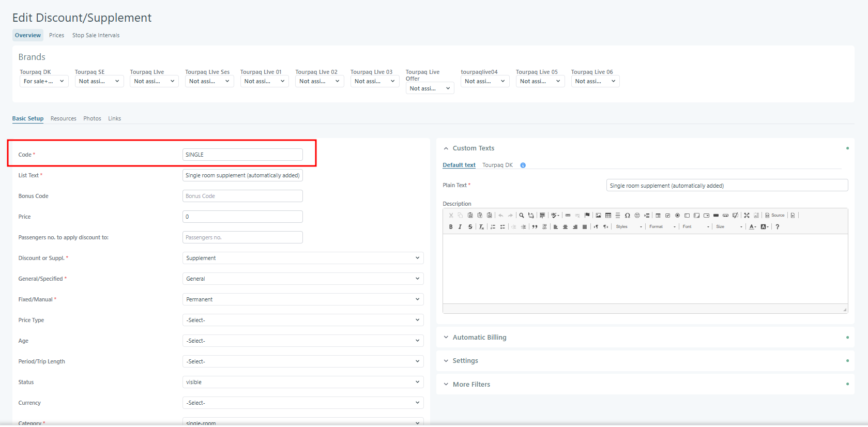
Task: Maximize the description editor
Action: coord(747,216)
